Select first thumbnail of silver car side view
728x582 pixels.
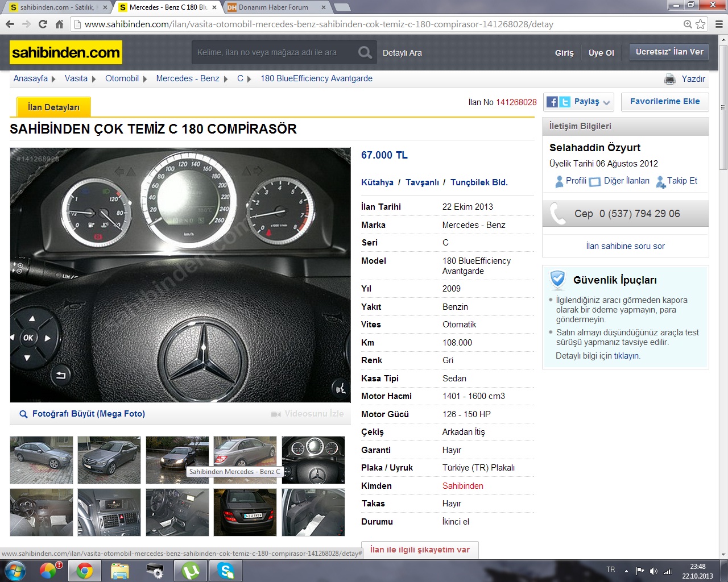point(42,460)
